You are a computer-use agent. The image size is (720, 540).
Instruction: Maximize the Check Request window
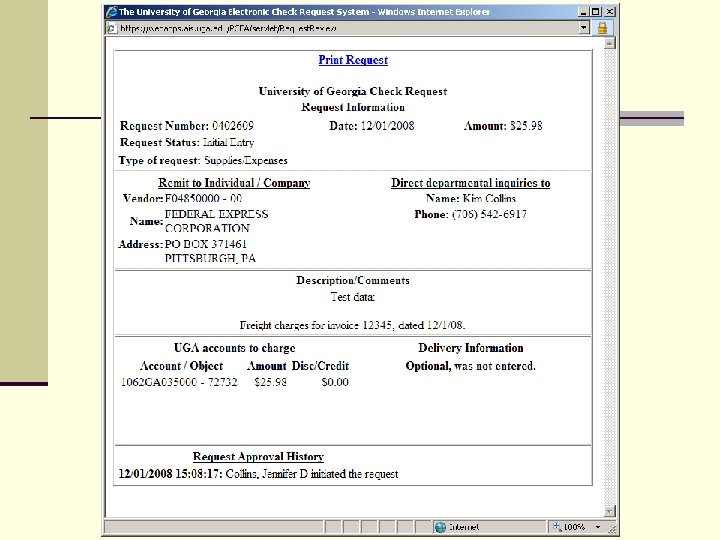point(596,12)
